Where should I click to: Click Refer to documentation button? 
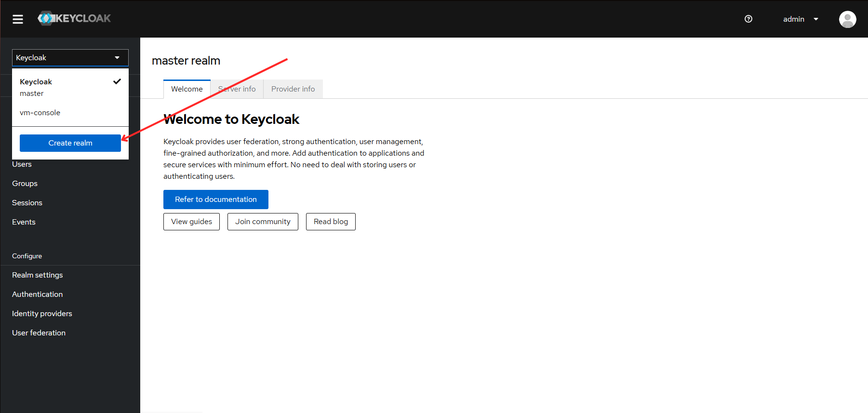(x=216, y=200)
